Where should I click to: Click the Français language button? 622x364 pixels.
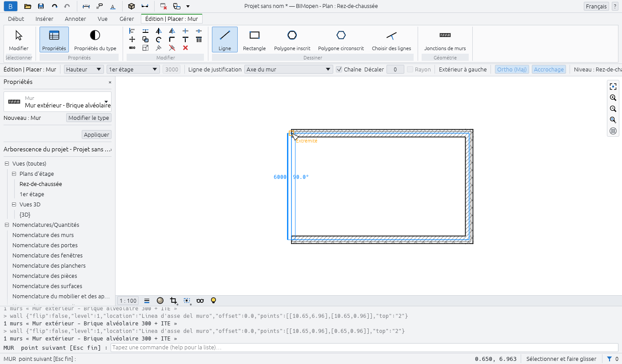pos(596,6)
